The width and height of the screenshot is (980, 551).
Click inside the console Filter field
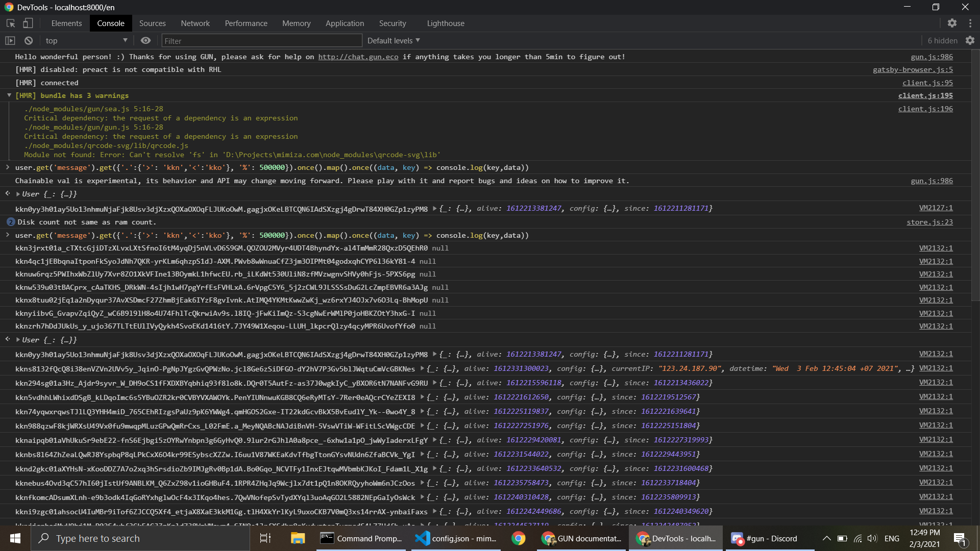tap(260, 40)
